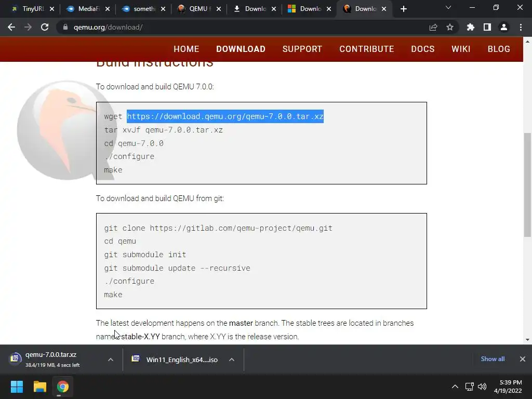Show hidden system tray icons
The height and width of the screenshot is (399, 532).
pos(455,387)
